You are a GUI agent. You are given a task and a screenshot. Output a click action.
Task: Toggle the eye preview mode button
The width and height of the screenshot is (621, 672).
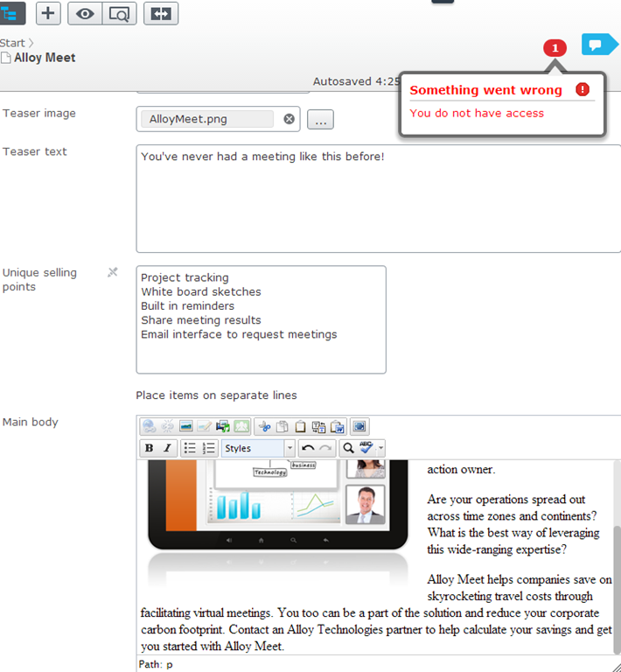coord(86,12)
